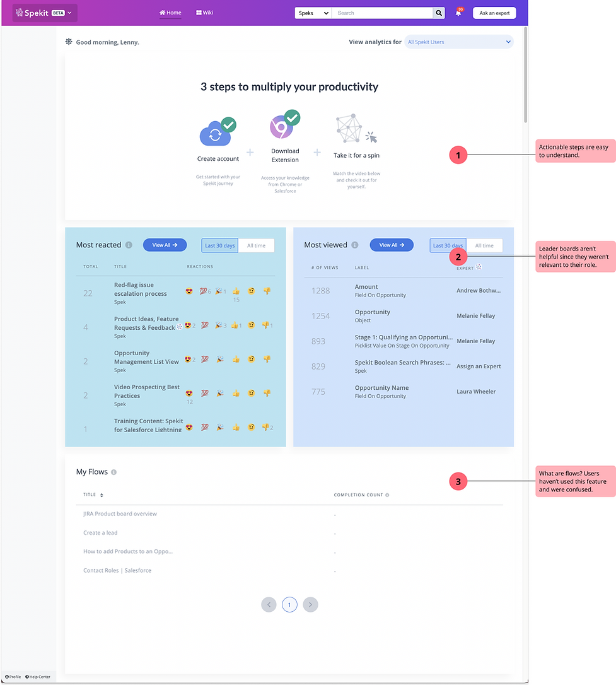Click thumbs down reaction on Red-flag issue row
Viewport: 616px width, 685px height.
pyautogui.click(x=267, y=291)
